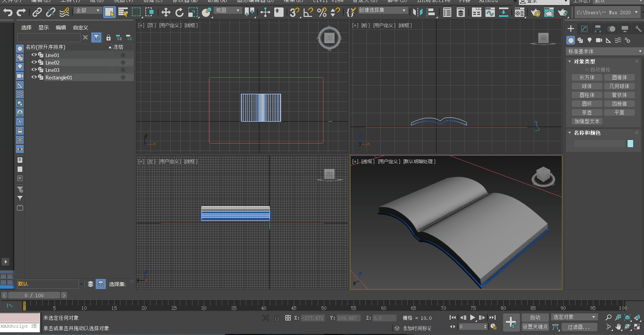This screenshot has width=644, height=335.
Task: Open the Curve Editor icon
Action: [x=490, y=12]
